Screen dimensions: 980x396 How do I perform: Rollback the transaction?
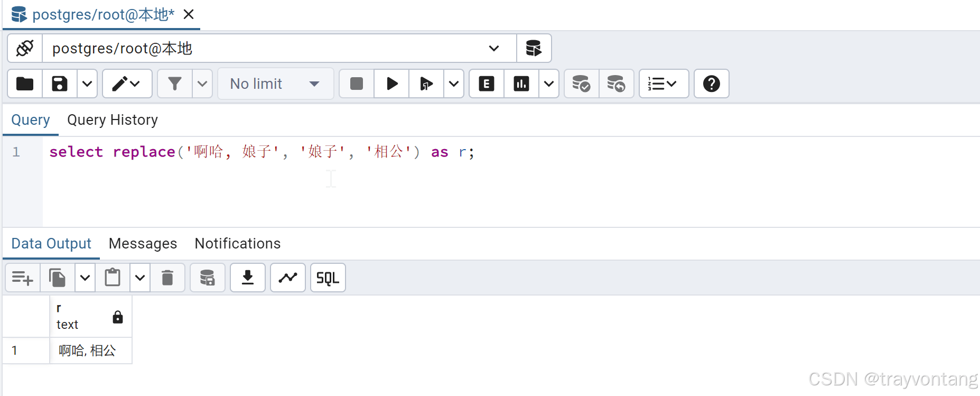point(617,84)
